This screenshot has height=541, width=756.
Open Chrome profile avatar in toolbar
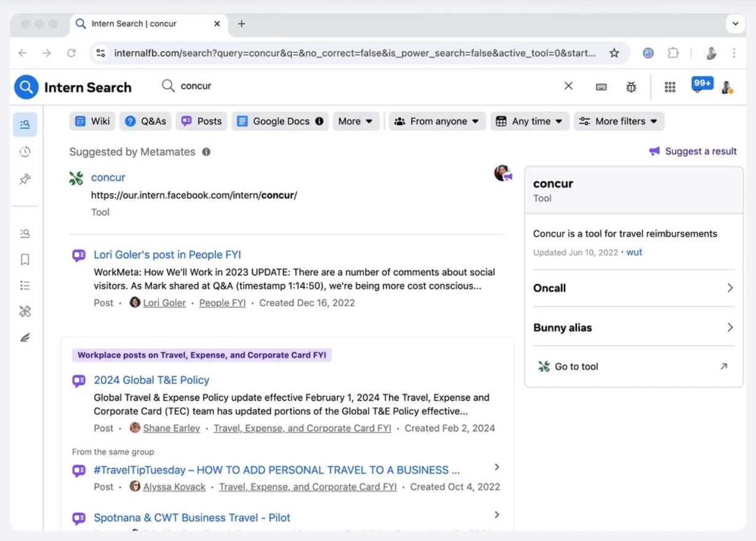click(711, 53)
